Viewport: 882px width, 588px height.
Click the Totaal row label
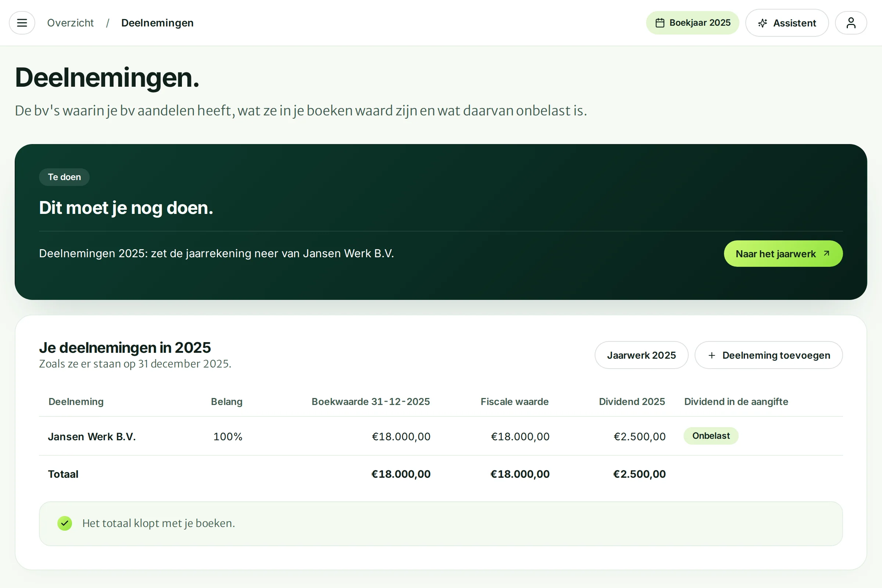click(x=63, y=474)
